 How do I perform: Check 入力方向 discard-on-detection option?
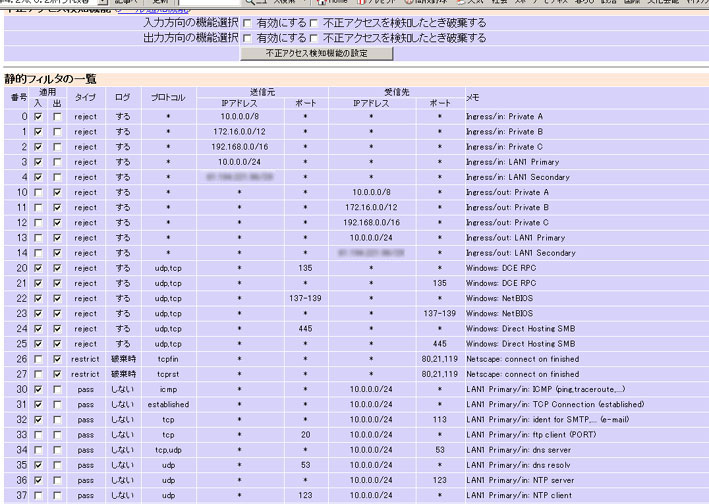coord(314,22)
